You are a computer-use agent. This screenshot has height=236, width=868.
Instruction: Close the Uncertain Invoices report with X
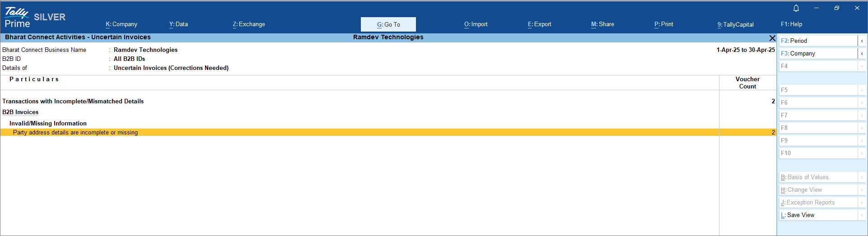tap(772, 38)
